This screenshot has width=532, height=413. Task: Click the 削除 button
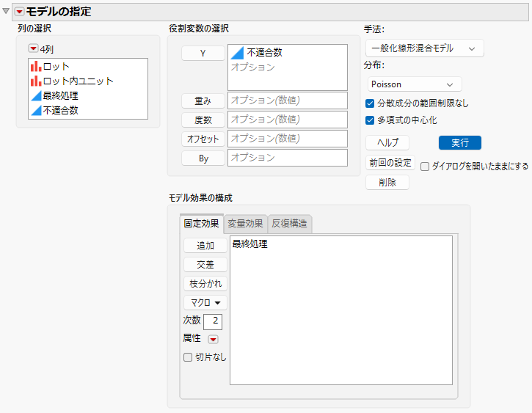387,183
